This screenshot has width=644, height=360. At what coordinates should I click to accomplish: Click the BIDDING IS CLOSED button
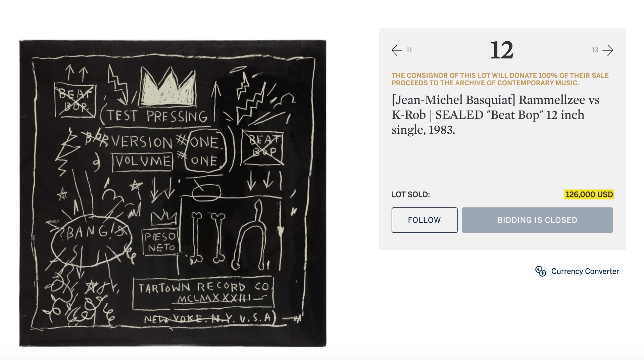537,220
